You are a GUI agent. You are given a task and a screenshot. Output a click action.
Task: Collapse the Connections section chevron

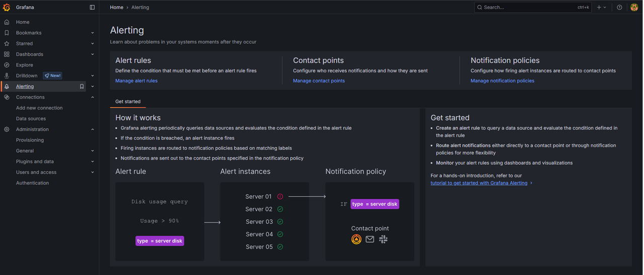click(93, 97)
